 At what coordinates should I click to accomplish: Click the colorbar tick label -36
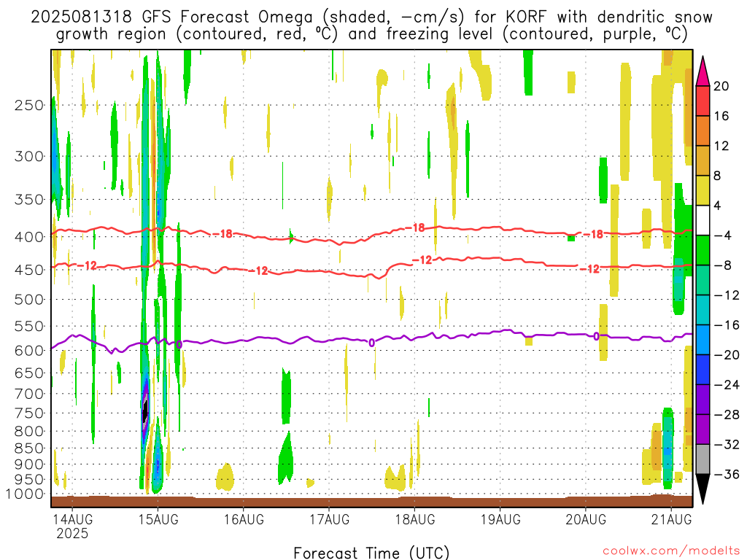(x=727, y=474)
